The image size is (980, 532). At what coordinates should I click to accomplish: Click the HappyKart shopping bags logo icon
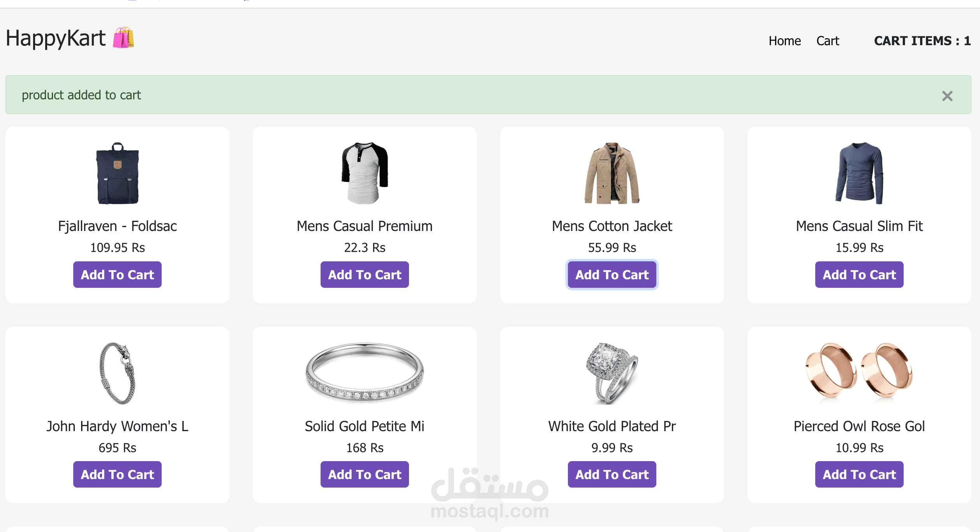(123, 38)
